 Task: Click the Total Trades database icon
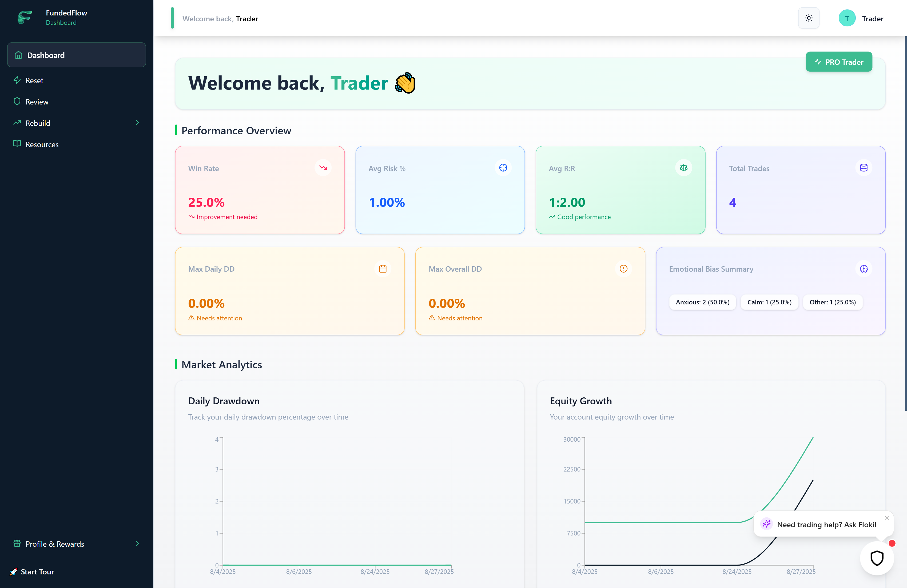[864, 168]
